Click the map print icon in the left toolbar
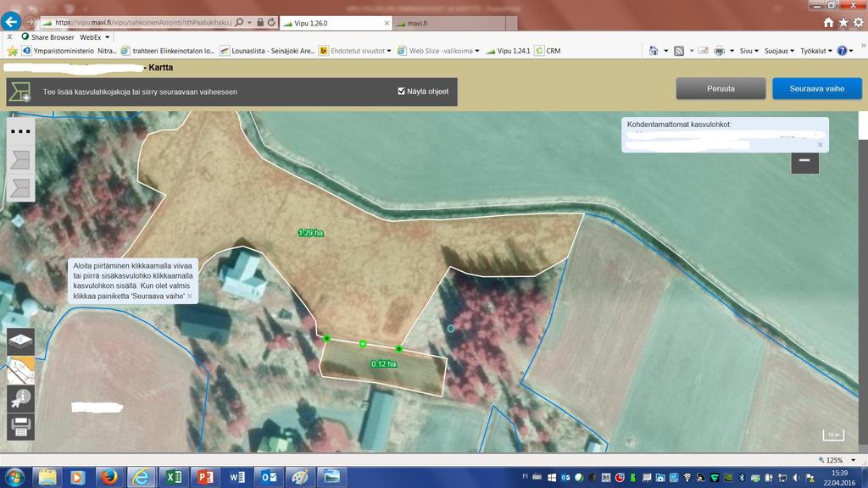 click(20, 427)
